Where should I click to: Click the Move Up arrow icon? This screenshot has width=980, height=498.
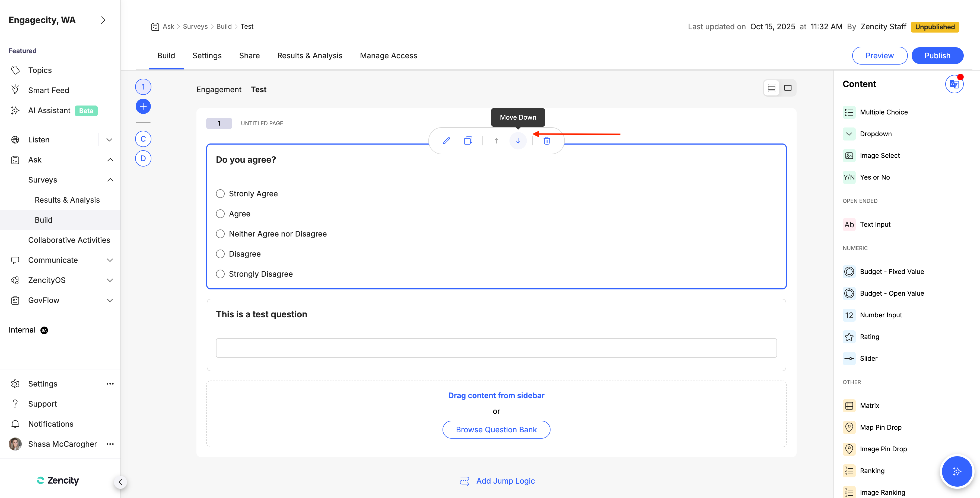pyautogui.click(x=496, y=141)
